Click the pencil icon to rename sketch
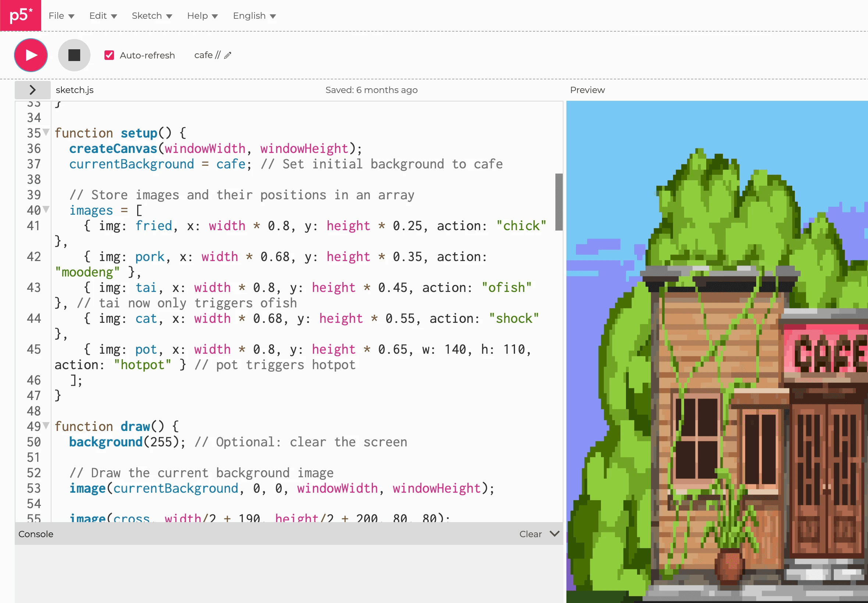868x603 pixels. (x=228, y=56)
